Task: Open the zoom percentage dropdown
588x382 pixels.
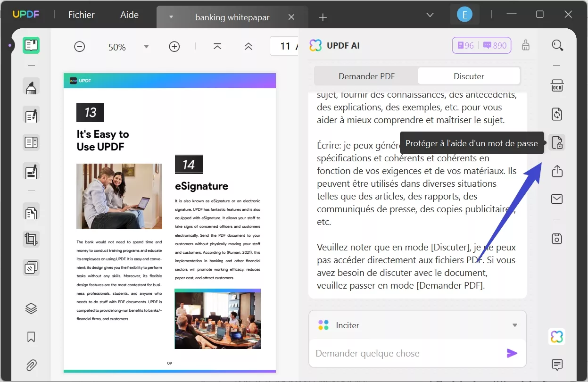Action: tap(146, 46)
